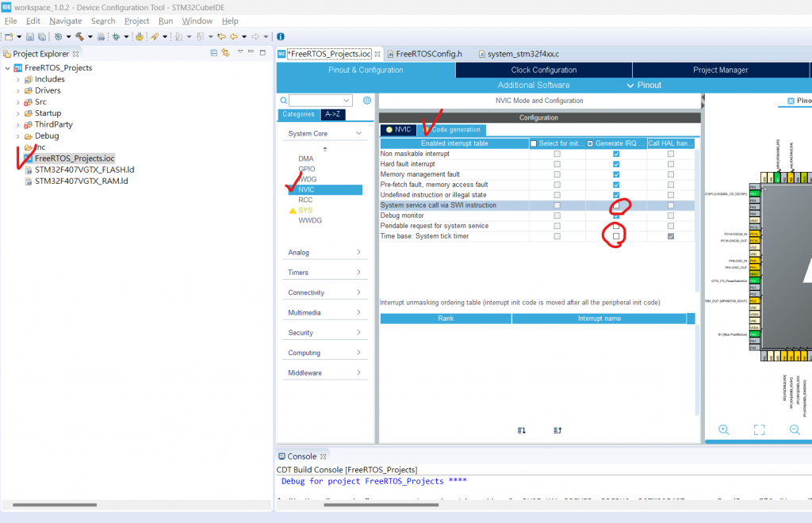812x523 pixels.
Task: Close the FreeRTOS_Projects.ioc editor tab
Action: tap(377, 54)
